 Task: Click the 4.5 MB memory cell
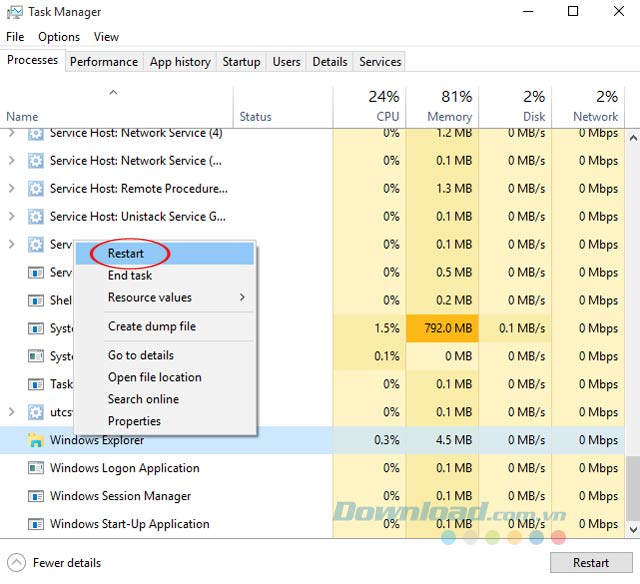point(442,440)
